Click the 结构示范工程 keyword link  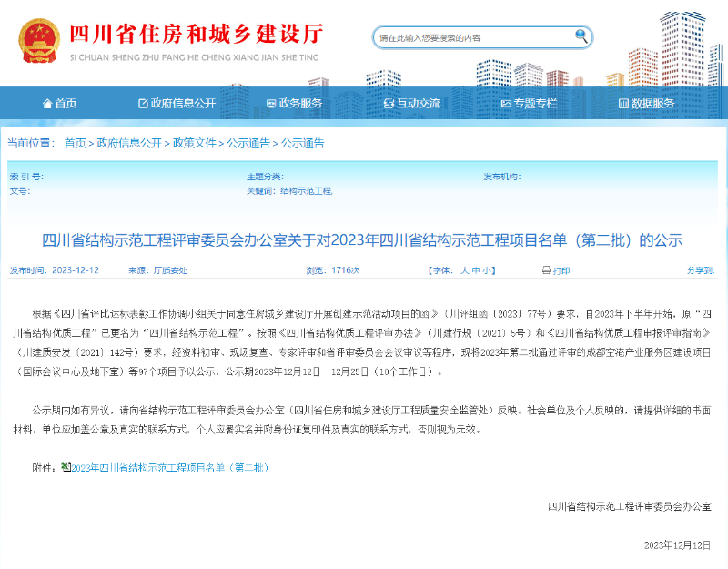coord(306,191)
